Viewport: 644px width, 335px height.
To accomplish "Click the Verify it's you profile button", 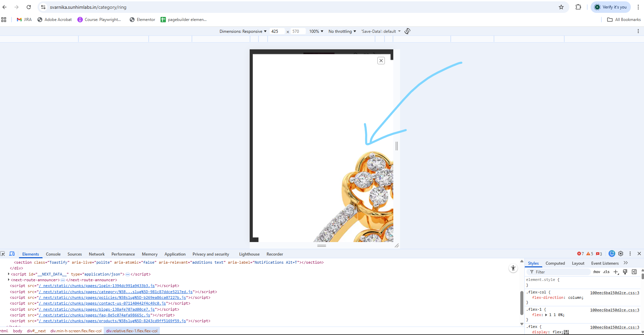I will point(611,7).
